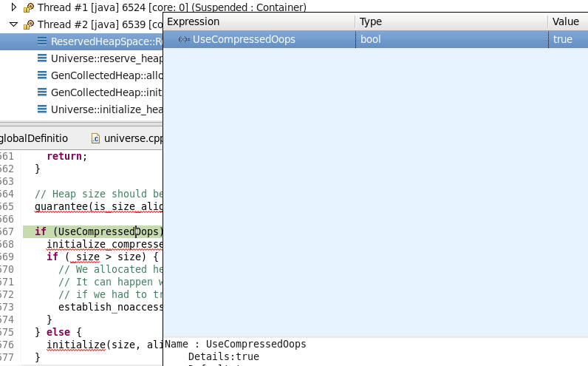Click stack frame icon beside ReservedHeapSpace
The image size is (588, 366).
tap(42, 41)
